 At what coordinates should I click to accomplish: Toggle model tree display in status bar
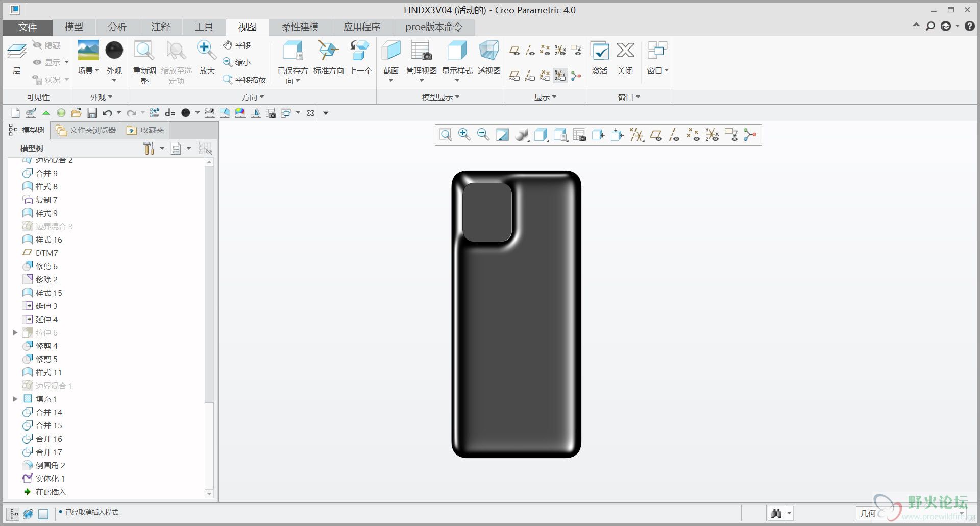(x=14, y=514)
